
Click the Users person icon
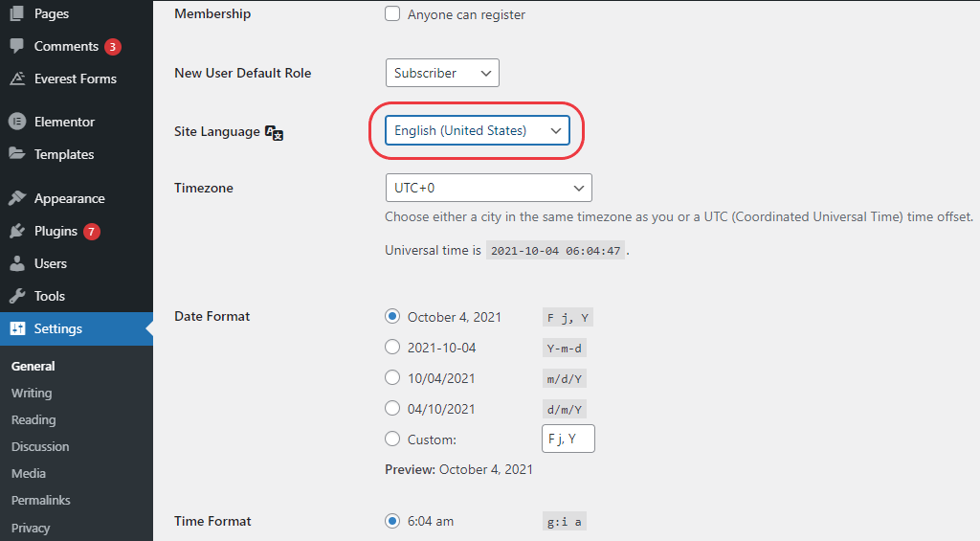click(17, 263)
